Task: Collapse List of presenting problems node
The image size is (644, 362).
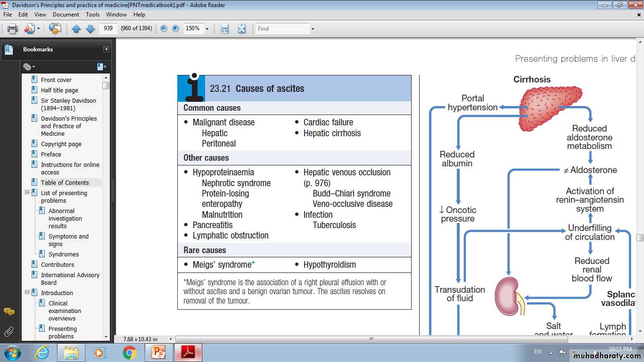Action: pyautogui.click(x=27, y=193)
